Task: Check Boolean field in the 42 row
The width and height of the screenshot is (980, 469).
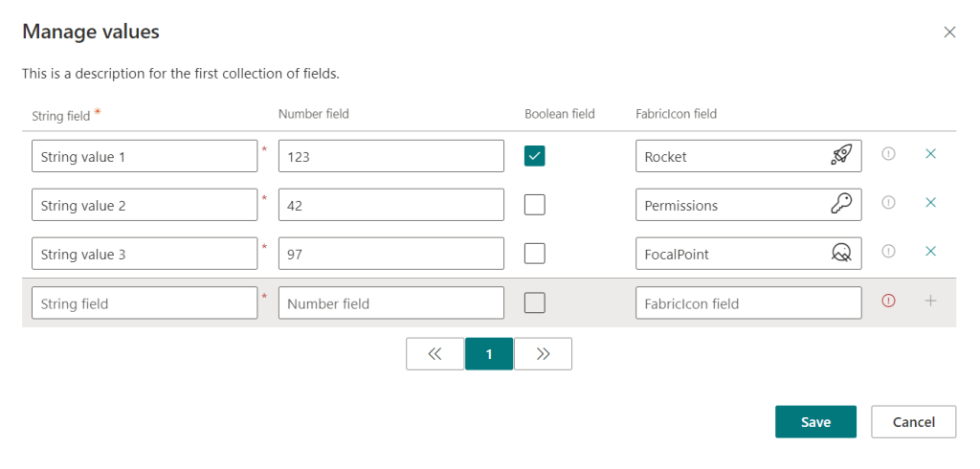Action: (x=535, y=205)
